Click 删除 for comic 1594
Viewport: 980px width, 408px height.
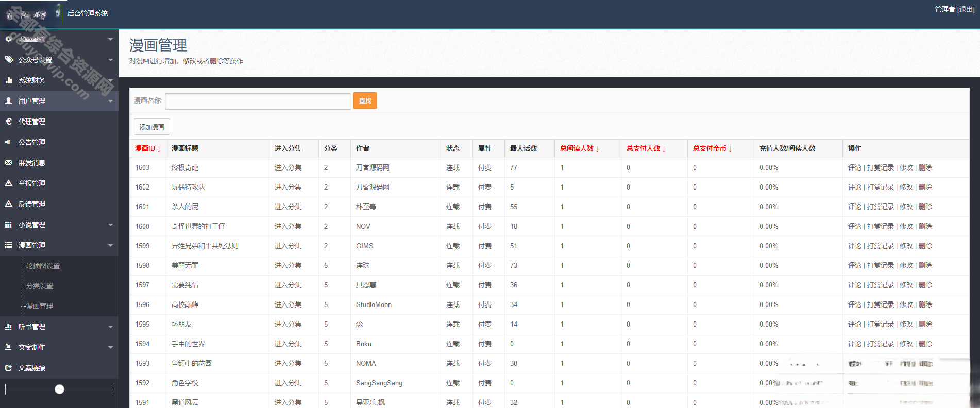pos(925,344)
